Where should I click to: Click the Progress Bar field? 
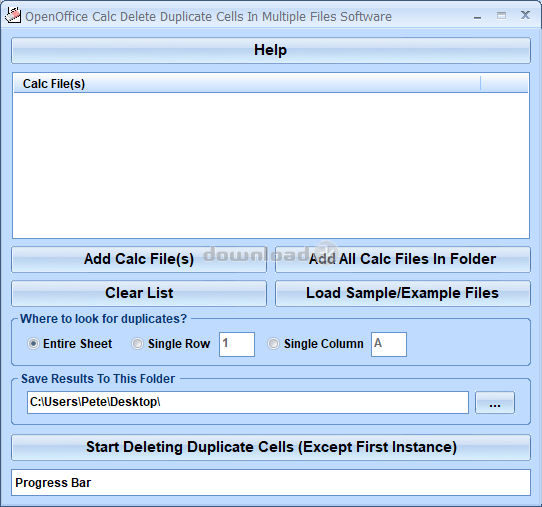271,482
